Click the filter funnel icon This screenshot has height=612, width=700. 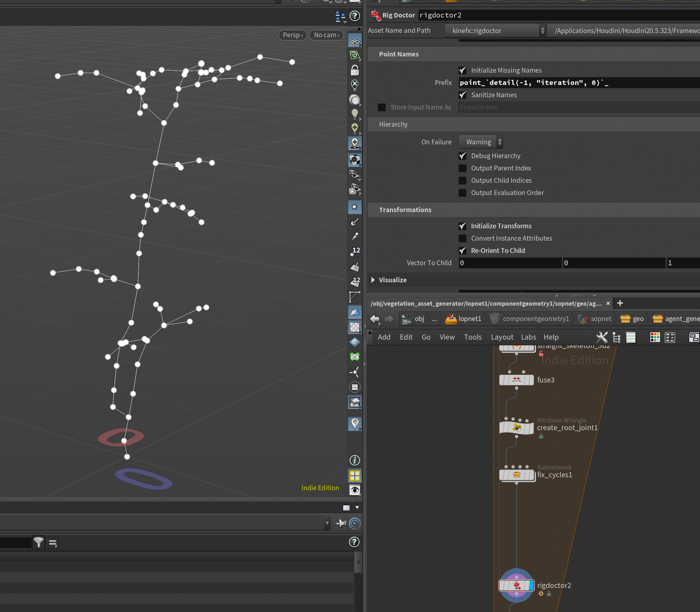(x=38, y=542)
